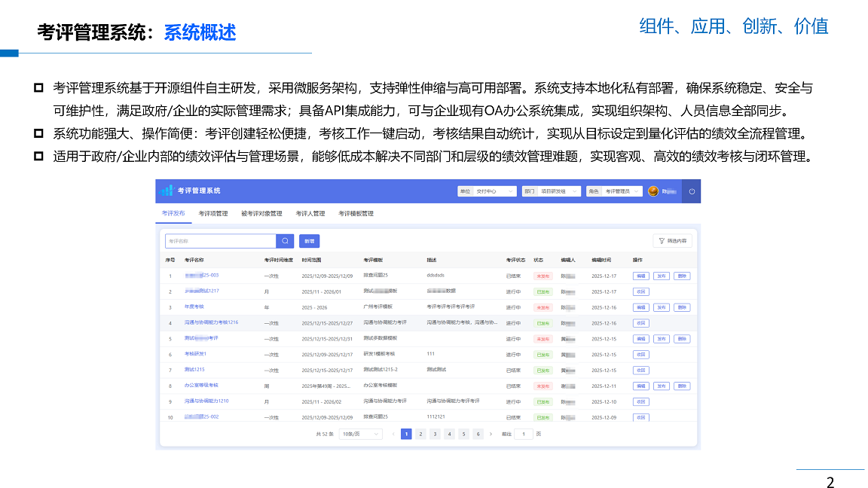This screenshot has height=488, width=868.
Task: Open the 10条/页 page size dropdown
Action: pyautogui.click(x=359, y=434)
